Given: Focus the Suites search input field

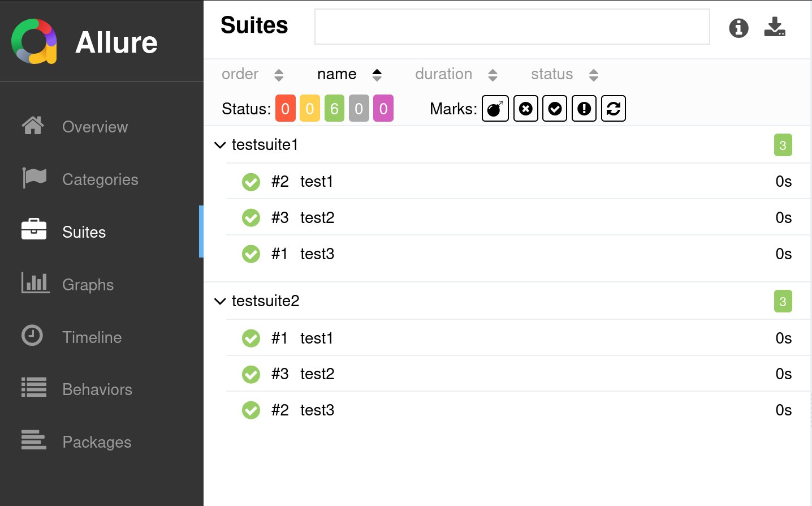Looking at the screenshot, I should (512, 27).
